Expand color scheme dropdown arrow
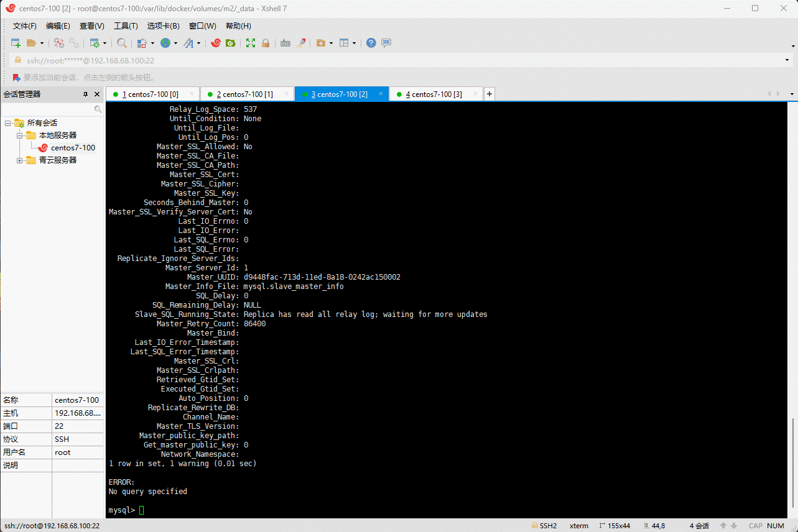This screenshot has width=798, height=532. pyautogui.click(x=152, y=43)
